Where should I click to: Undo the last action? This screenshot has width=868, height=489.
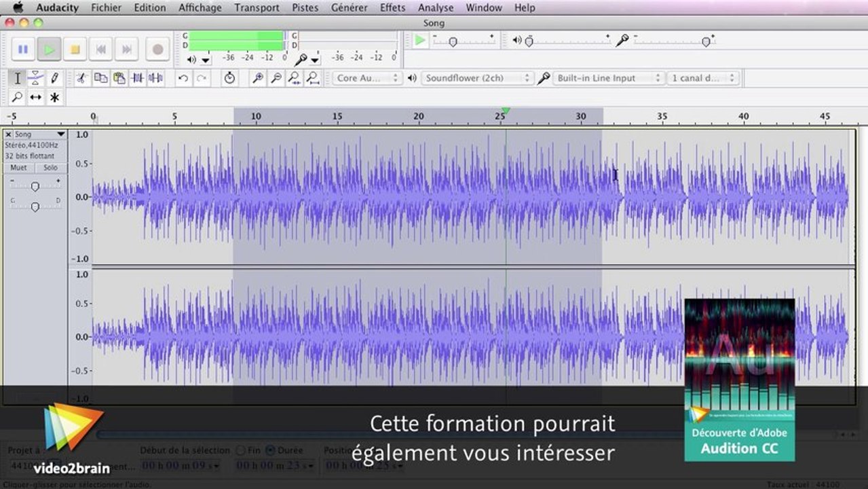click(183, 78)
